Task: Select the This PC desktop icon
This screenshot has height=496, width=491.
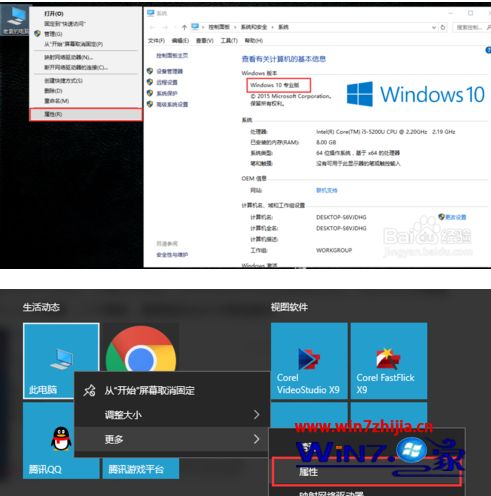Action: tap(14, 19)
